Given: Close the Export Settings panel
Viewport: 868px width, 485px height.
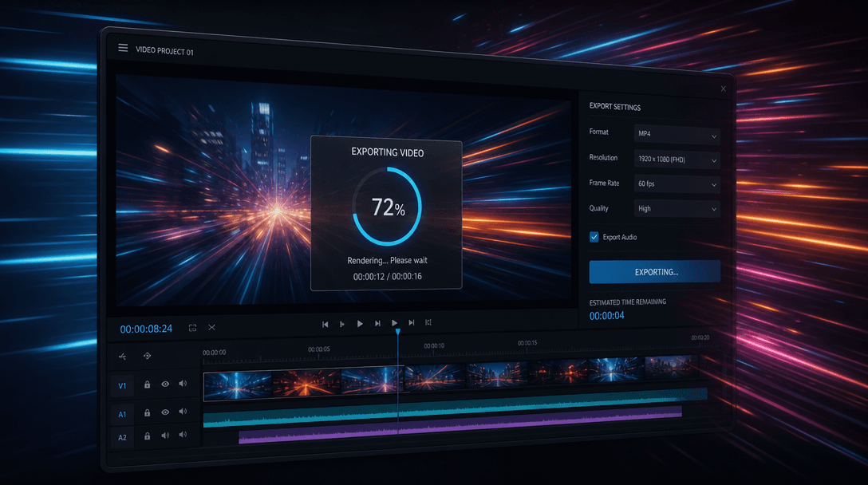Looking at the screenshot, I should tap(723, 89).
